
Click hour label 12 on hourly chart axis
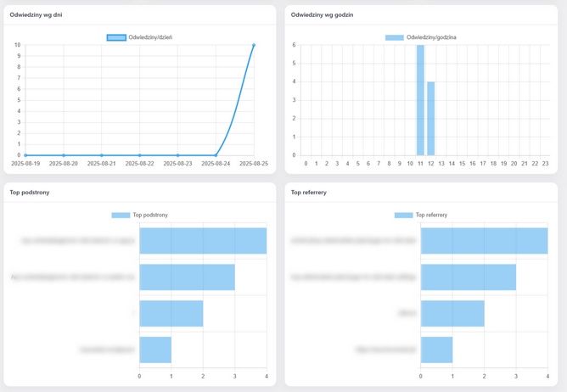tap(430, 164)
